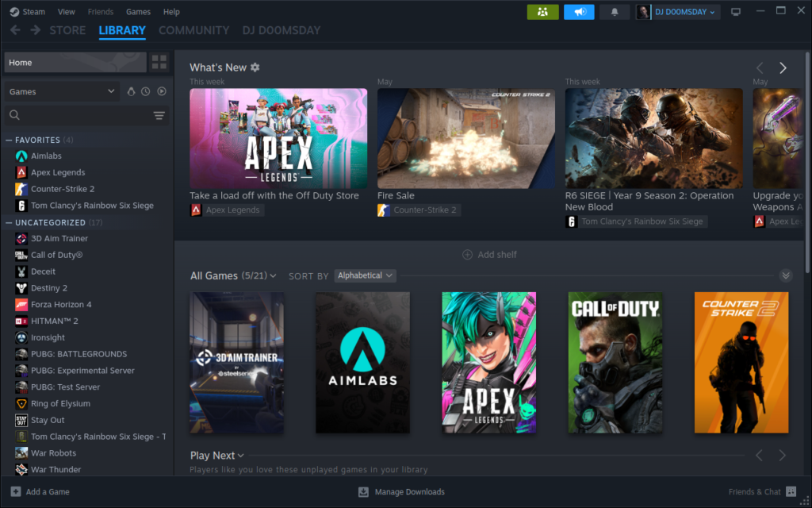Expand the All Games shelf dropdown
Image resolution: width=812 pixels, height=508 pixels.
coord(273,275)
